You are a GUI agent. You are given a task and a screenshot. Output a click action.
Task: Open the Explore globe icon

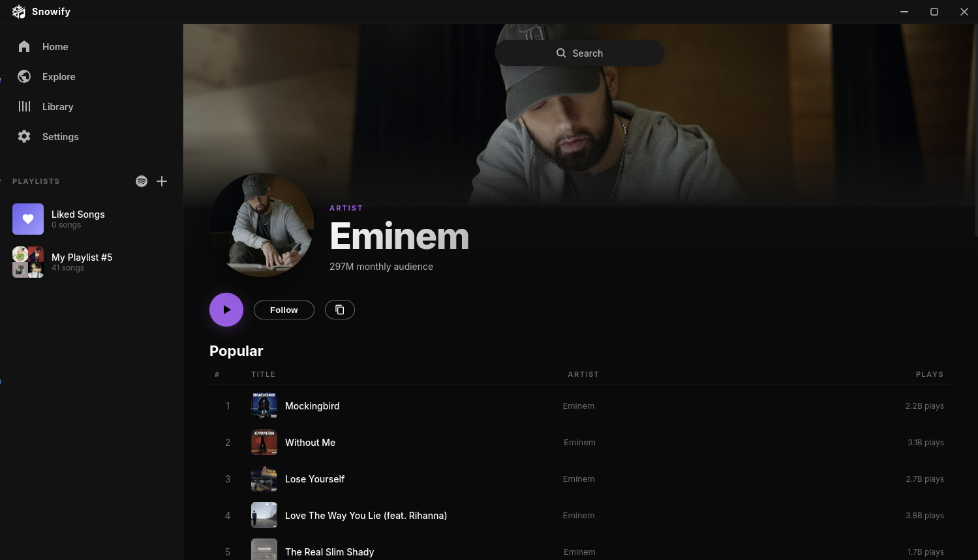click(x=24, y=77)
